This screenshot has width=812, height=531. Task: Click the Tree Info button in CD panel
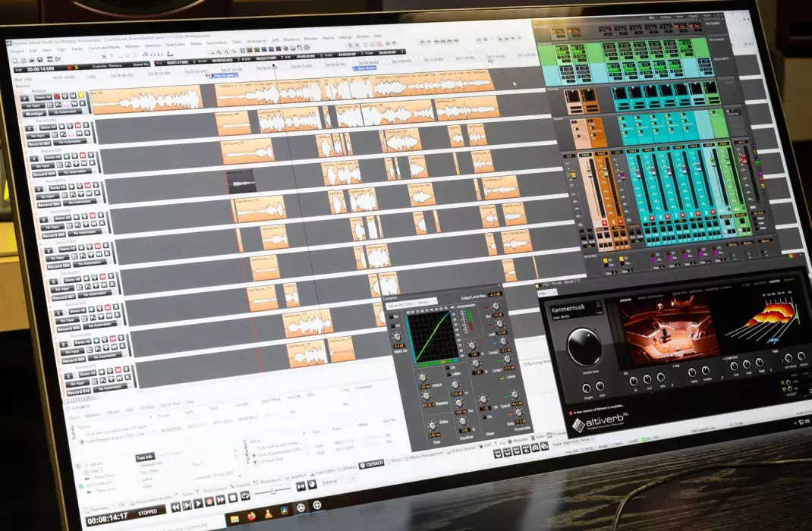tap(144, 457)
